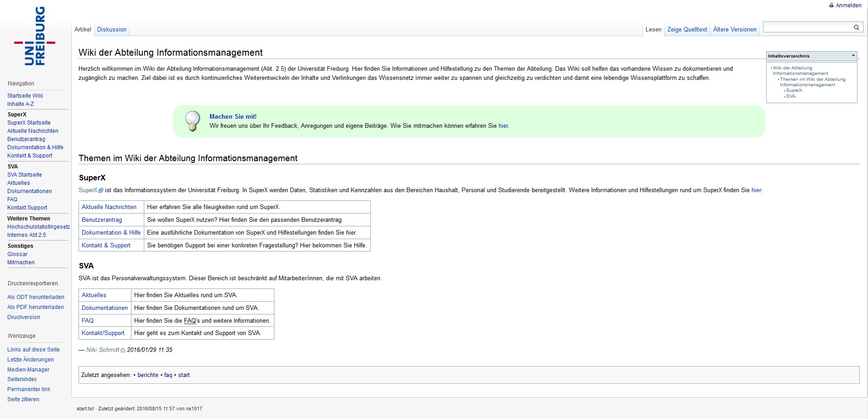Viewport: 868px width, 419px height.
Task: Open Kontakt & Support in the SuperX table
Action: (106, 246)
